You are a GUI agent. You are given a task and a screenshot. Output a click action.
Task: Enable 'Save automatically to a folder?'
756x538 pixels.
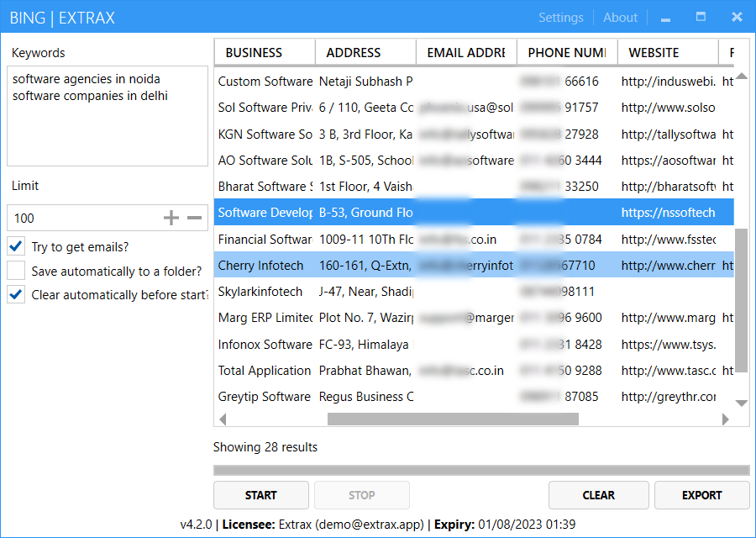[16, 271]
